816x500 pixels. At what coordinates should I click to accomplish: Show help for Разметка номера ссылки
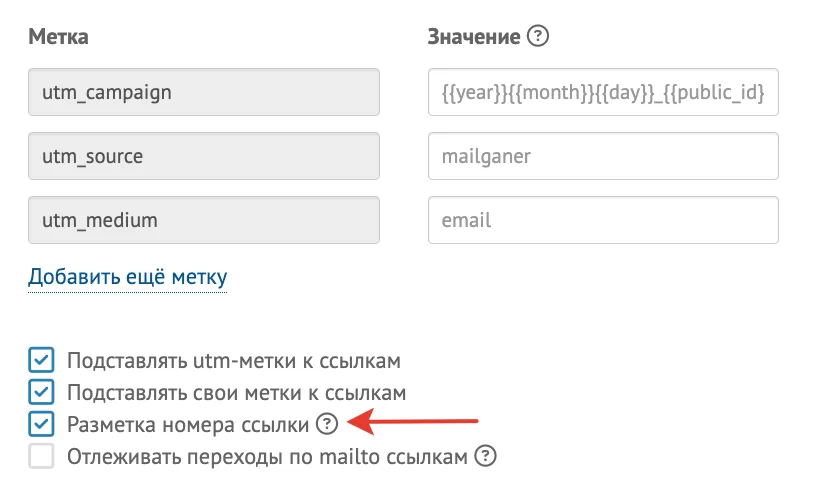tap(327, 425)
